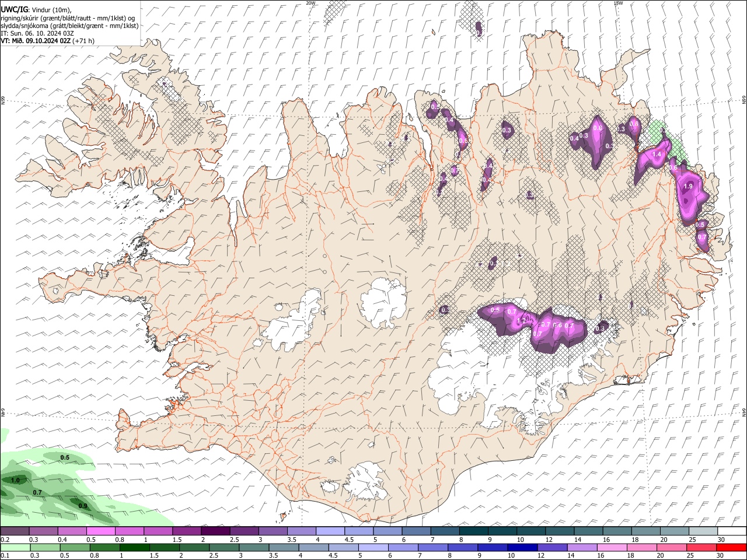Select the pale green 0.1 swatch on lower legend
Viewport: 747px width, 560px height.
pyautogui.click(x=15, y=547)
